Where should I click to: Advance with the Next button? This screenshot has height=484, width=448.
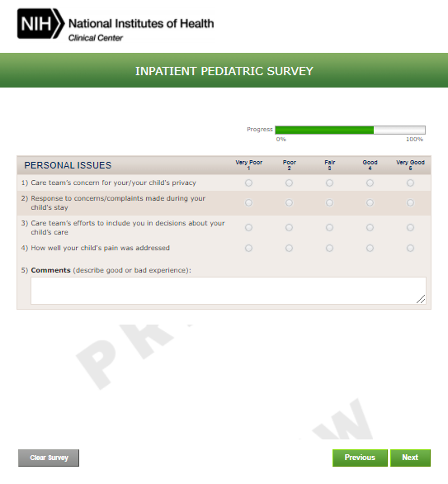click(x=410, y=458)
